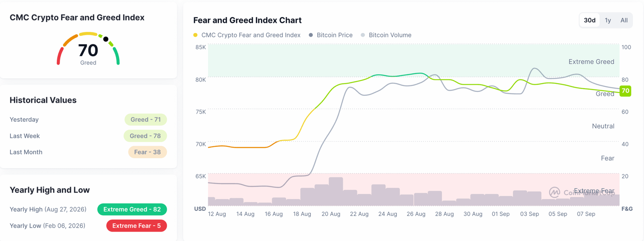Image resolution: width=644 pixels, height=241 pixels.
Task: Click the Greed caption under the gauge
Action: coord(88,63)
